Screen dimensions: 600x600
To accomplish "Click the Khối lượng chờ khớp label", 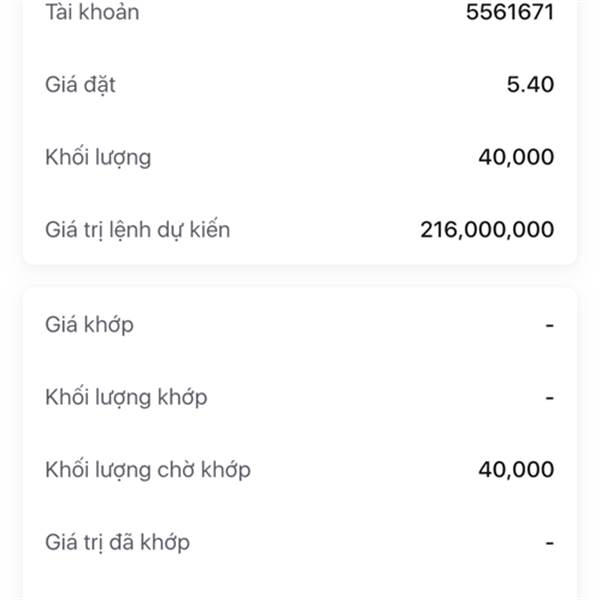I will tap(148, 470).
